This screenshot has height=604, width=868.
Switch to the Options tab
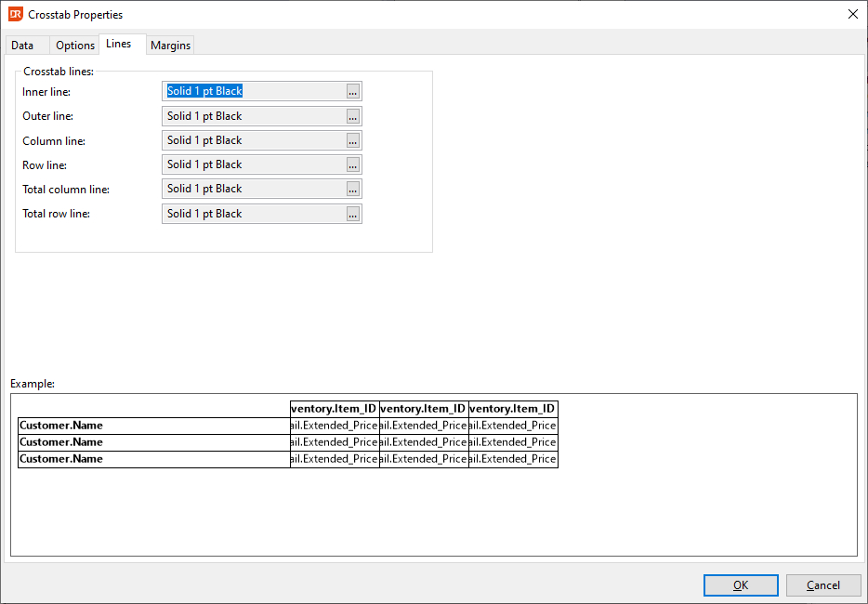click(x=74, y=46)
